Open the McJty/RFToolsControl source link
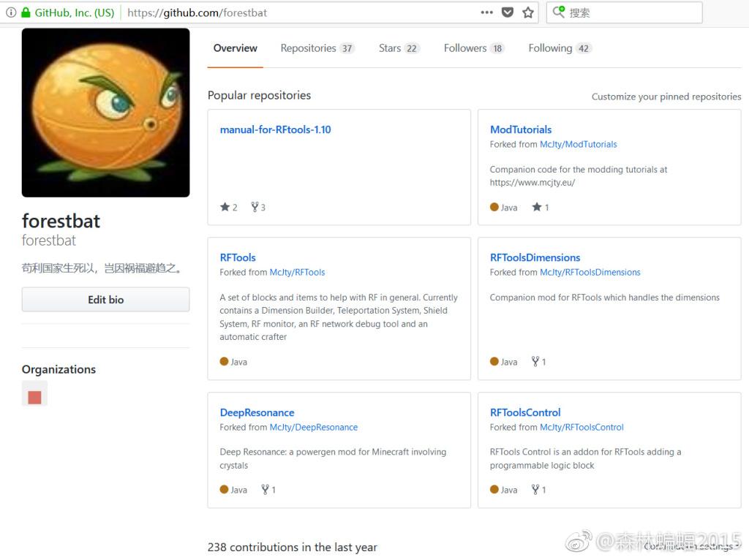Screen dimensions: 749x560 point(581,427)
